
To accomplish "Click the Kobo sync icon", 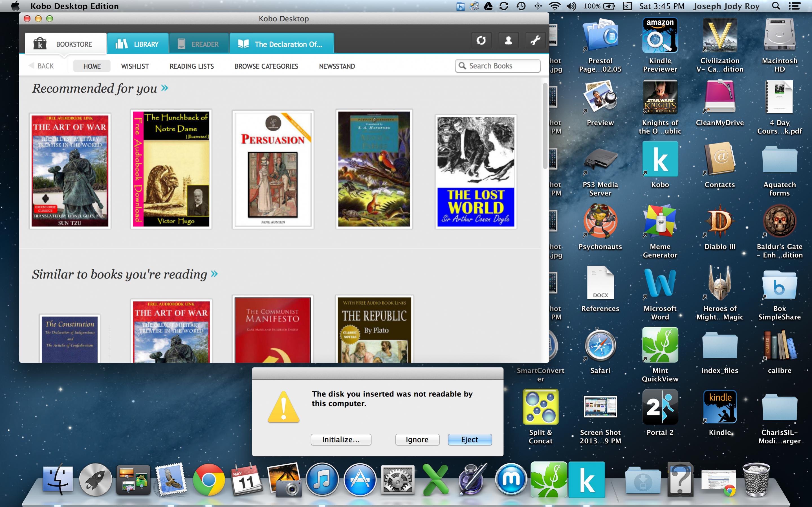I will pyautogui.click(x=481, y=41).
